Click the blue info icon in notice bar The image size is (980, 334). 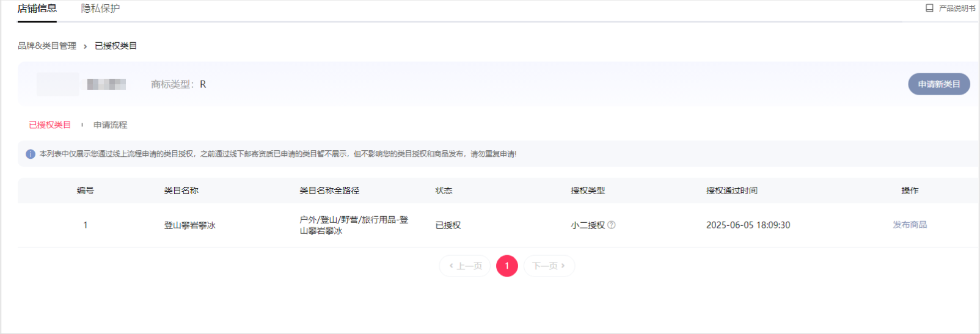[31, 154]
